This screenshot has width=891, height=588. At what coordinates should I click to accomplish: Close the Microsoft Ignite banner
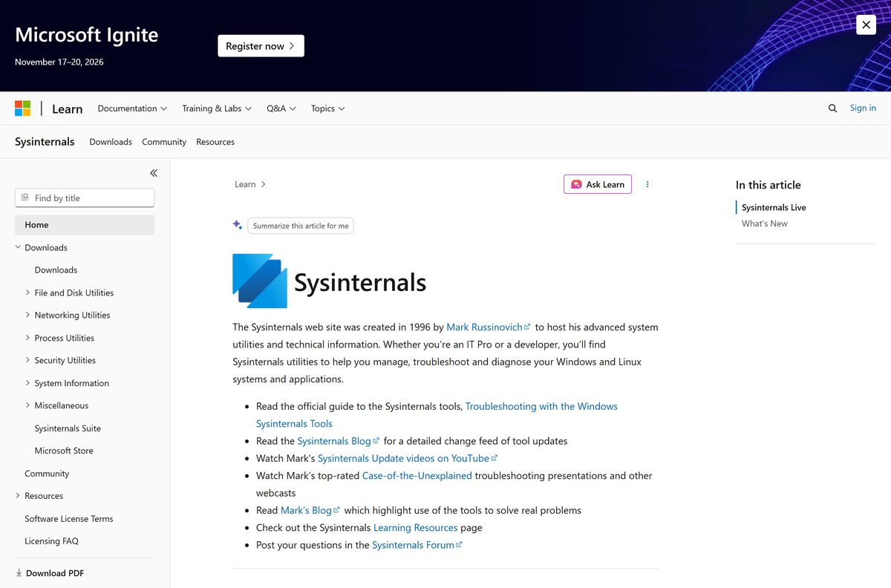(866, 24)
